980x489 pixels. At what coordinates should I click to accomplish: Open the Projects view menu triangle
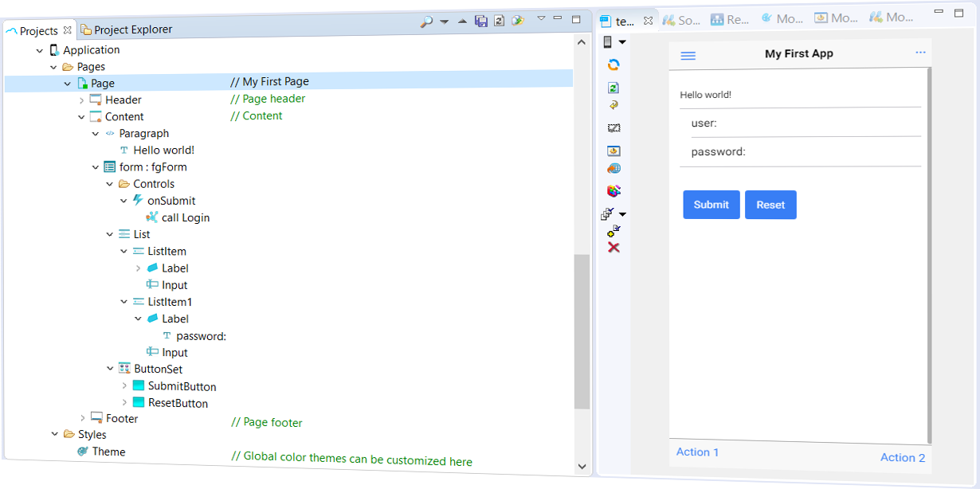point(541,19)
